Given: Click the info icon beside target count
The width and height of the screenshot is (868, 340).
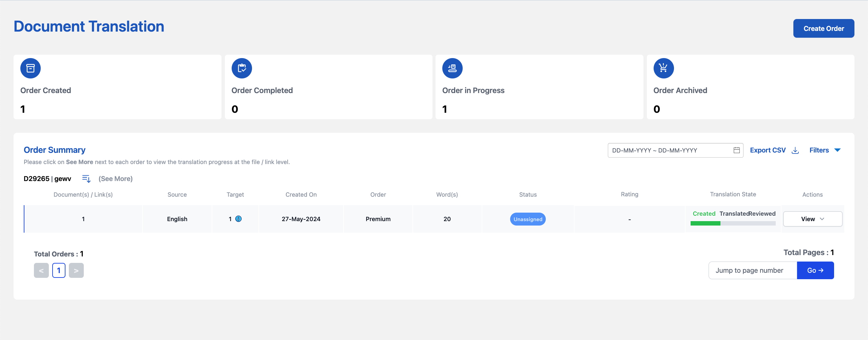Looking at the screenshot, I should tap(238, 219).
